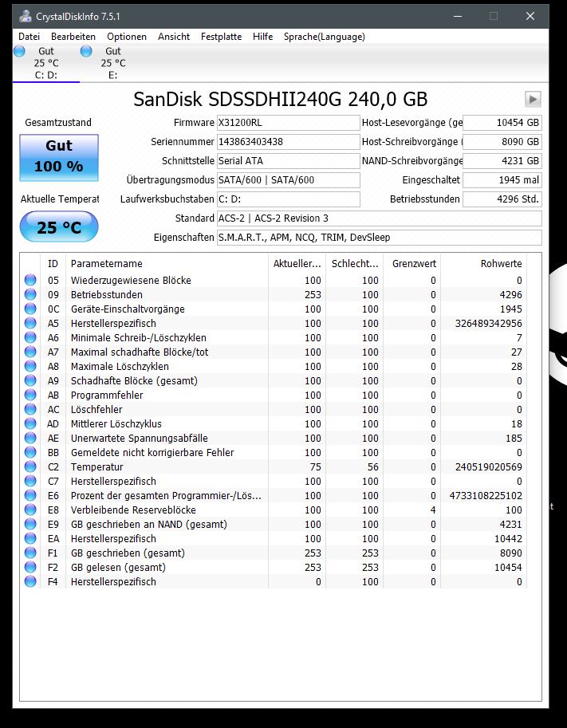Click the SanDisk SDSSDHII240G model title
This screenshot has height=728, width=567.
coord(281,99)
